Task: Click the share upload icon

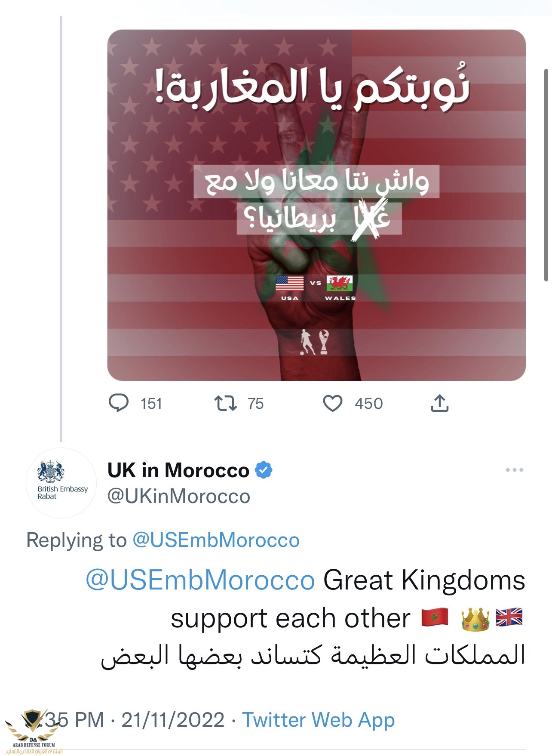Action: click(439, 403)
